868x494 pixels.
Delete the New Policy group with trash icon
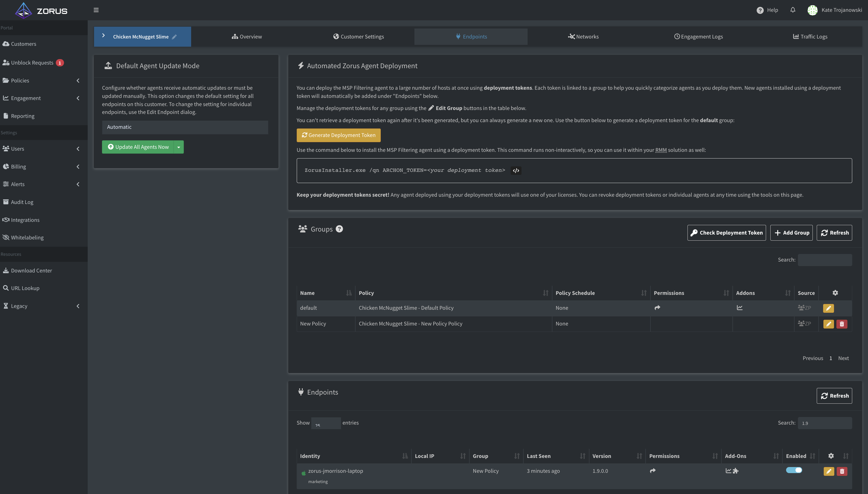click(842, 324)
